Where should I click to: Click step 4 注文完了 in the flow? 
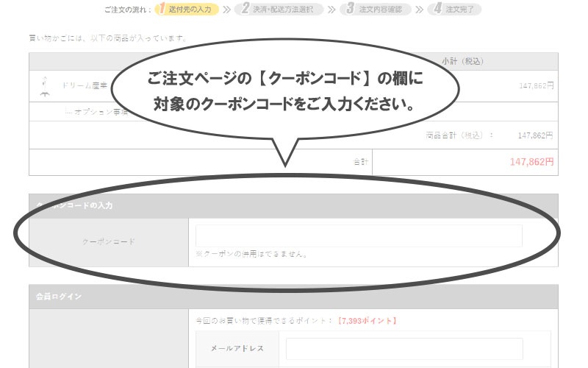pos(457,10)
